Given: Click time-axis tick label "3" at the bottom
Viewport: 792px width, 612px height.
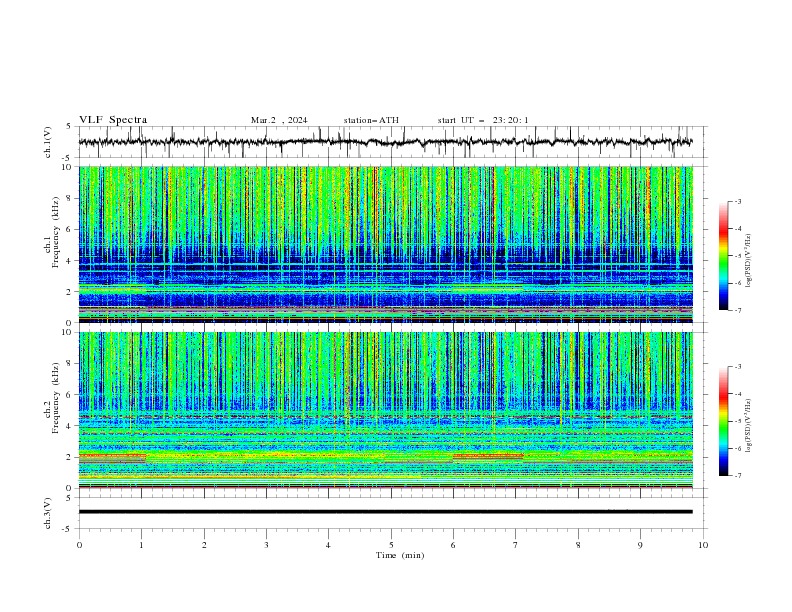Looking at the screenshot, I should click(266, 545).
